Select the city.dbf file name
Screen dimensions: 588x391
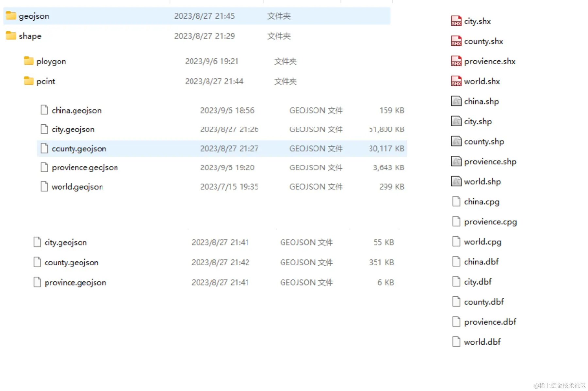point(478,282)
